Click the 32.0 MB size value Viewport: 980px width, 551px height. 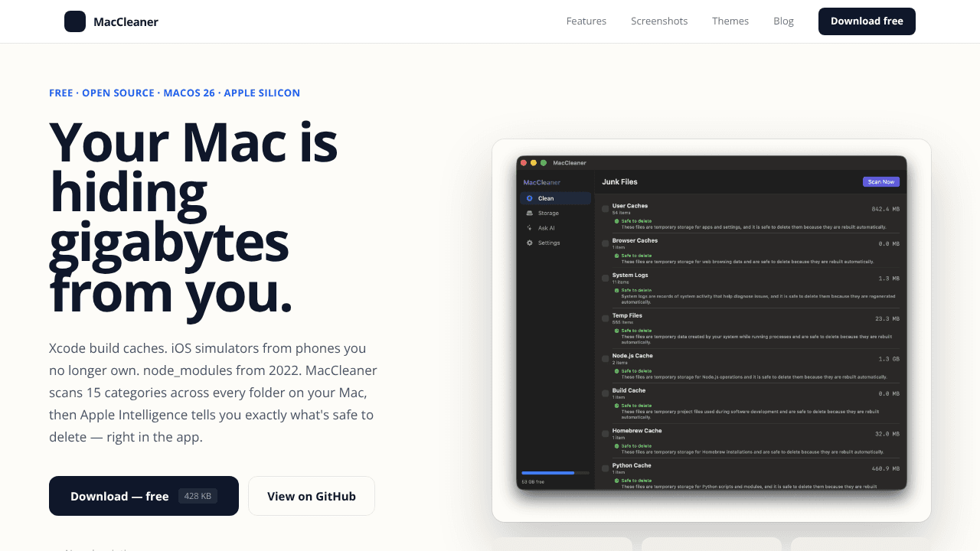coord(887,434)
